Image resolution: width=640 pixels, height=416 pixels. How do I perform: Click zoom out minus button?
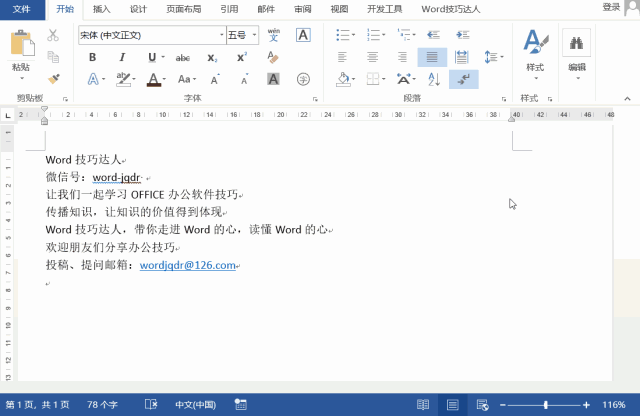point(502,405)
